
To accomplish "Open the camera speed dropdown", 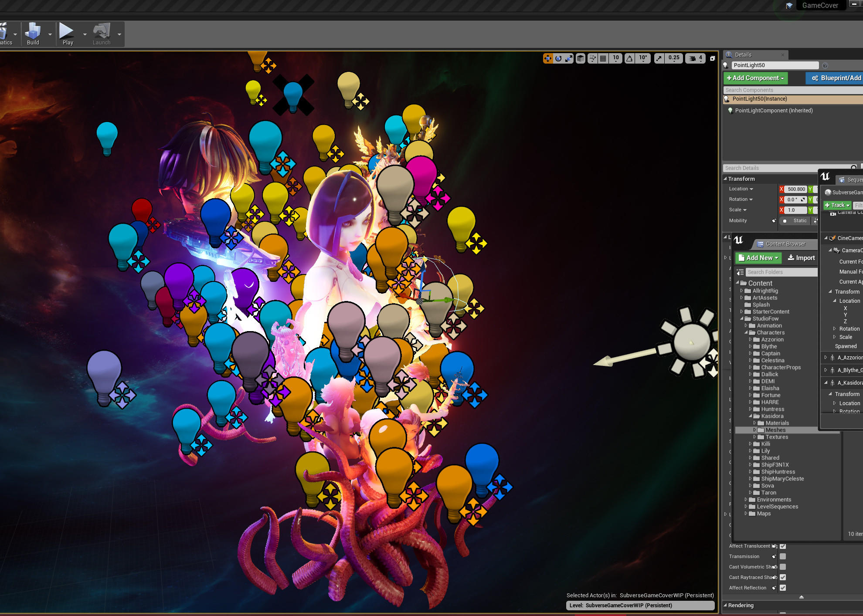I will pyautogui.click(x=696, y=58).
